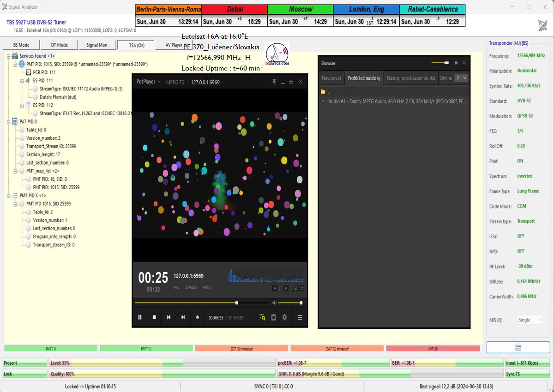554x392 pixels.
Task: Click the BS Mode button
Action: tap(21, 45)
